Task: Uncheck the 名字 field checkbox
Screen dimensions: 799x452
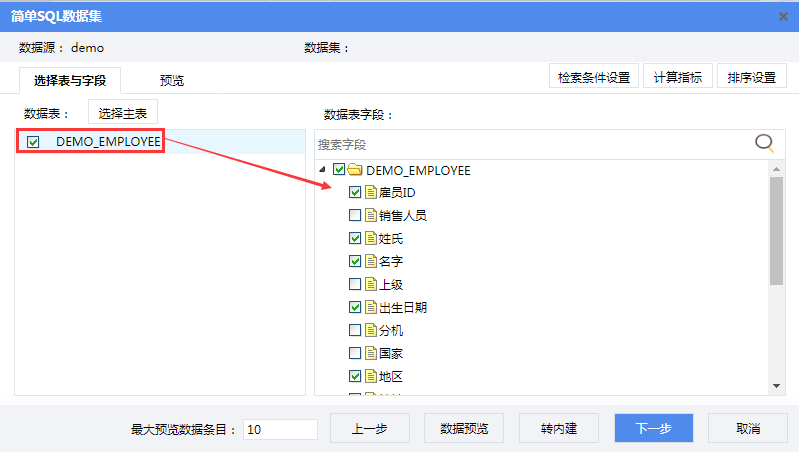Action: [354, 262]
